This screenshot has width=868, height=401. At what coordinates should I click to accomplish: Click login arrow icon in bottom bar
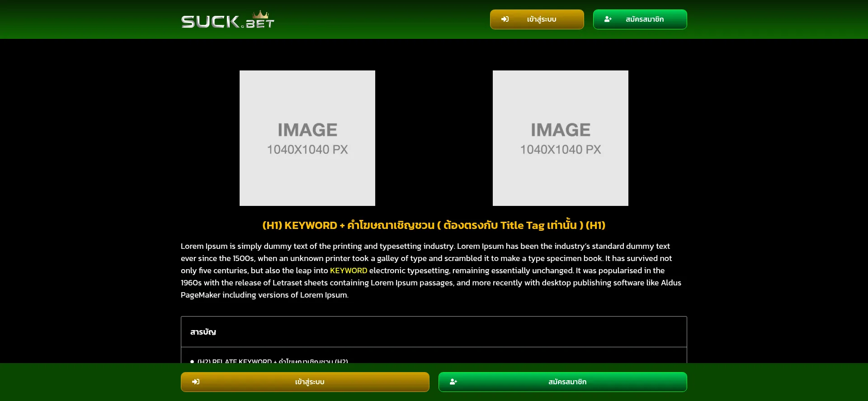click(196, 382)
